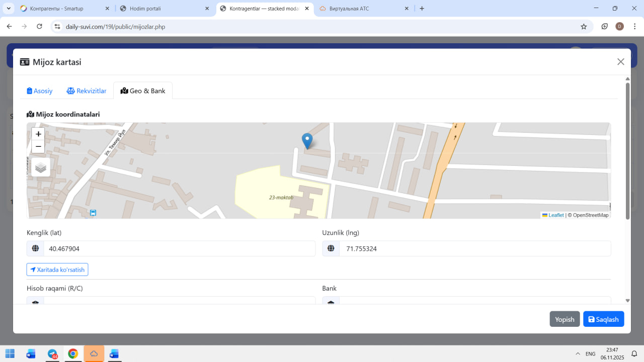Zoom out the map with minus button
Image resolution: width=644 pixels, height=362 pixels.
pos(38,147)
